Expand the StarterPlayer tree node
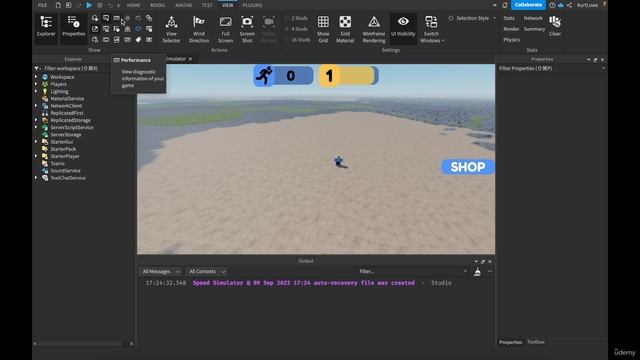This screenshot has height=360, width=640. pyautogui.click(x=36, y=156)
